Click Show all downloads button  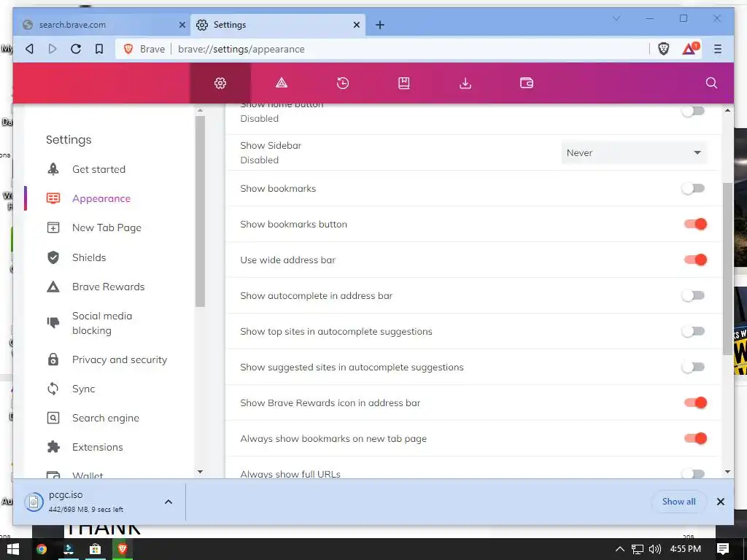coord(679,502)
